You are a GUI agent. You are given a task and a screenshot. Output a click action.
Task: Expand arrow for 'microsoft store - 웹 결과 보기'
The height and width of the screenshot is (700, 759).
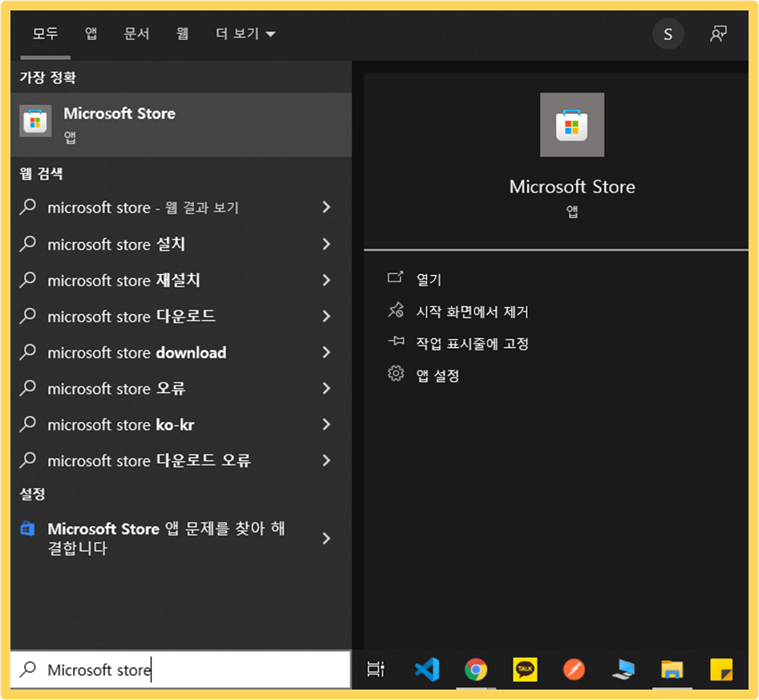coord(327,208)
